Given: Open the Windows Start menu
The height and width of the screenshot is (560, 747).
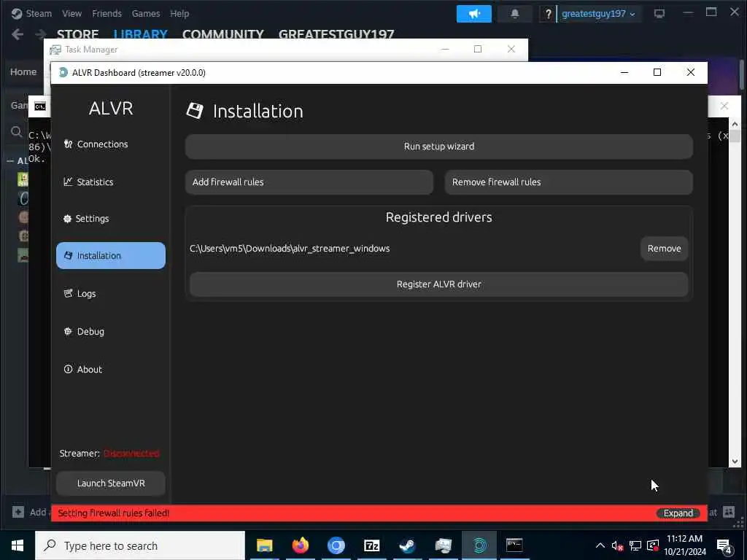Looking at the screenshot, I should pos(18,545).
